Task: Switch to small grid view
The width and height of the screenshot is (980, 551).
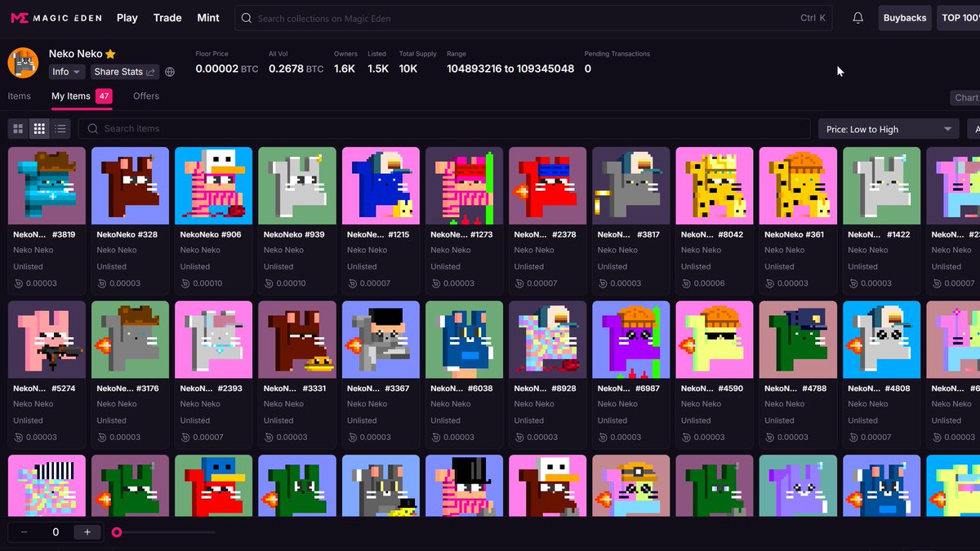Action: 39,128
